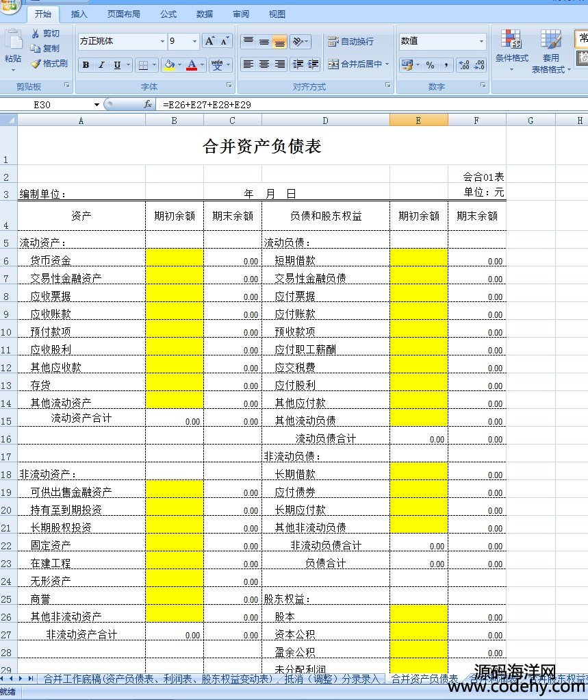
Task: Select row 15 header
Action: [x=8, y=418]
